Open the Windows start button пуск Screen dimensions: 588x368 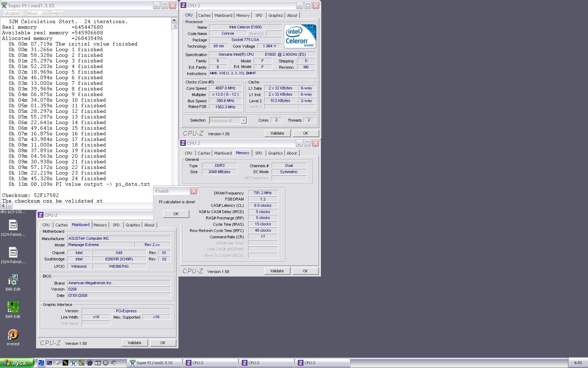tap(17, 363)
